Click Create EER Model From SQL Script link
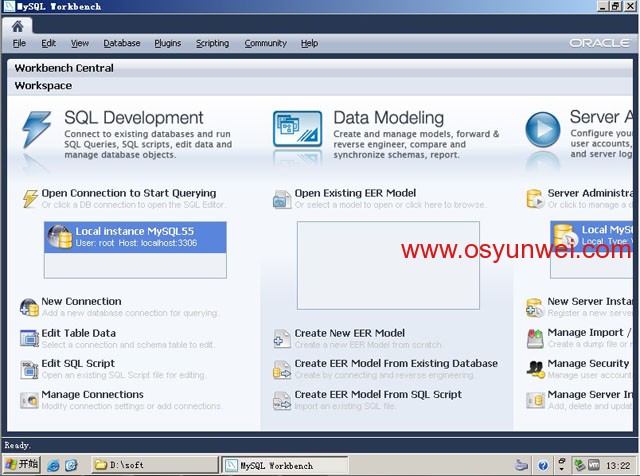 378,394
